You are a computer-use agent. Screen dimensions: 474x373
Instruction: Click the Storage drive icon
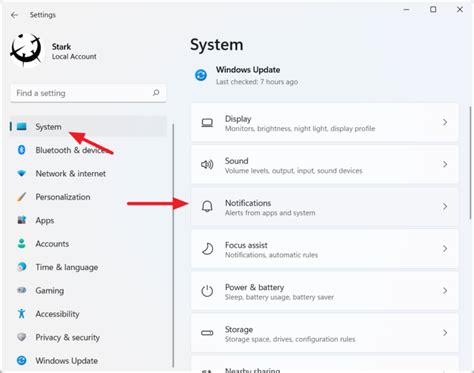[207, 333]
